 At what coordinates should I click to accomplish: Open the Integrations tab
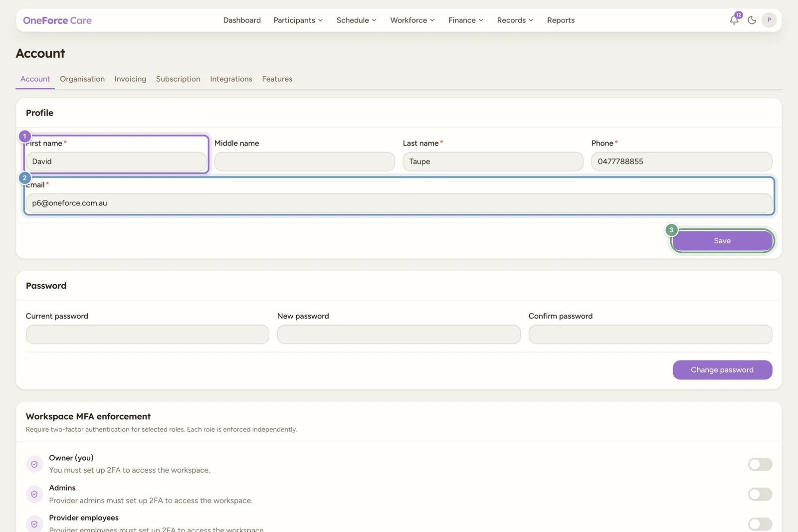pyautogui.click(x=231, y=79)
